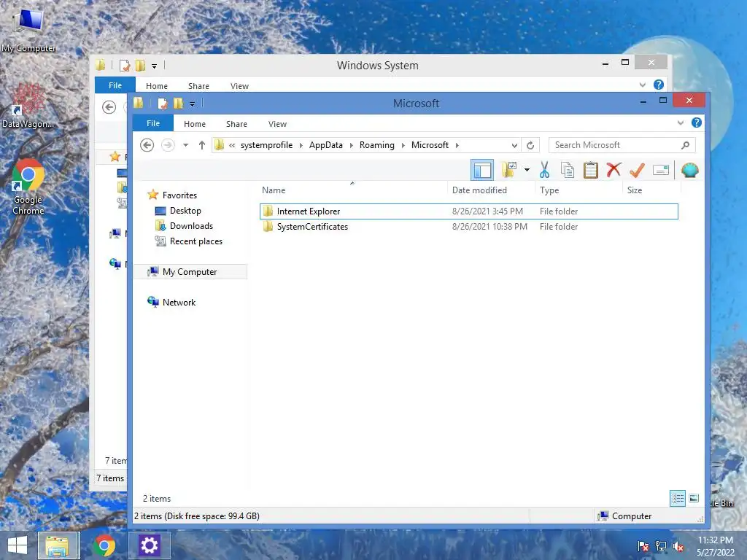Go back in Microsoft window
Screen dimensions: 747x560
click(x=147, y=145)
